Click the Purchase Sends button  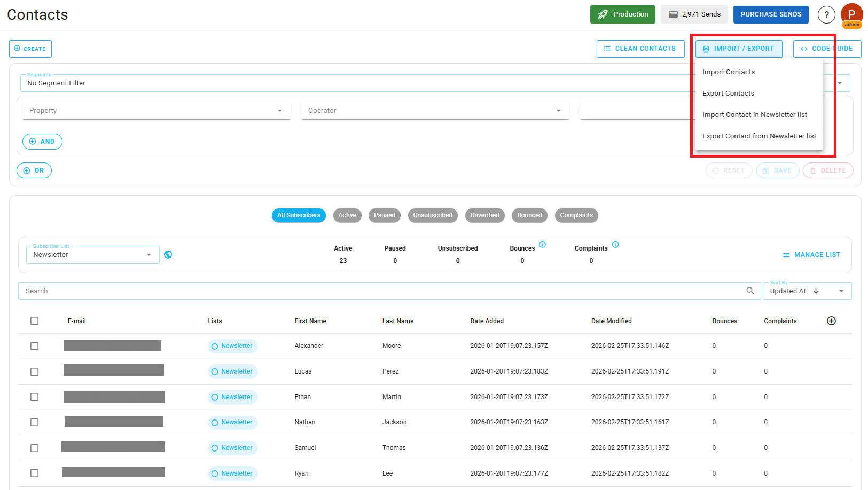tap(771, 14)
